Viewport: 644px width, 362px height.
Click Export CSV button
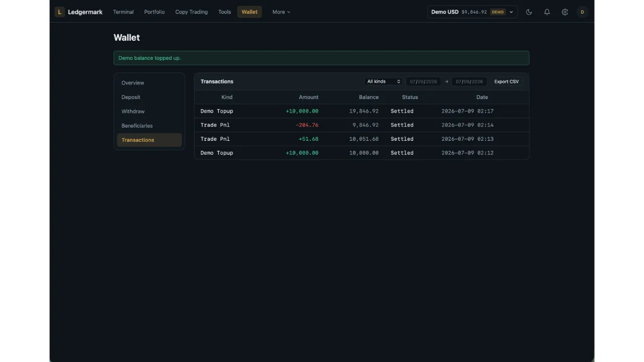click(506, 81)
